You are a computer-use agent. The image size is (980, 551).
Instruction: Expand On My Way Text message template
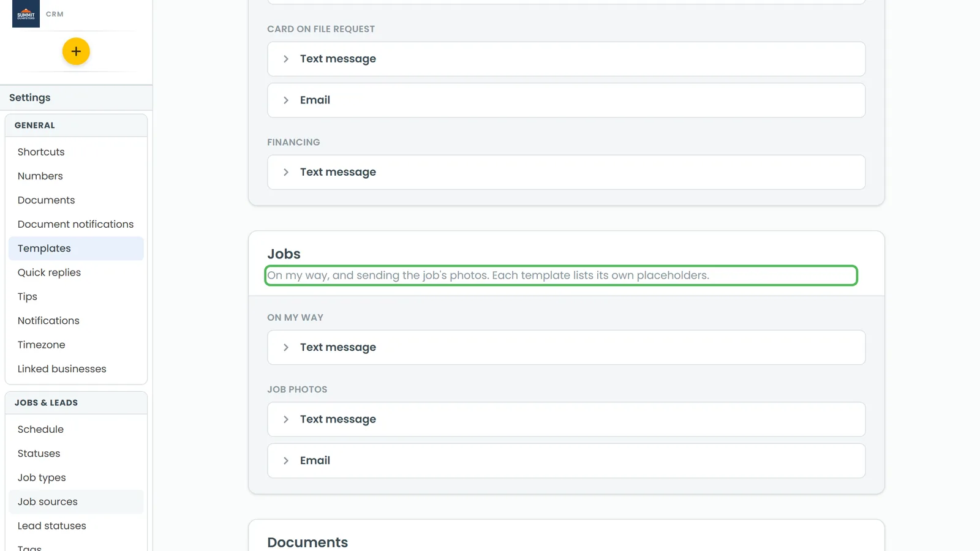[x=566, y=348]
